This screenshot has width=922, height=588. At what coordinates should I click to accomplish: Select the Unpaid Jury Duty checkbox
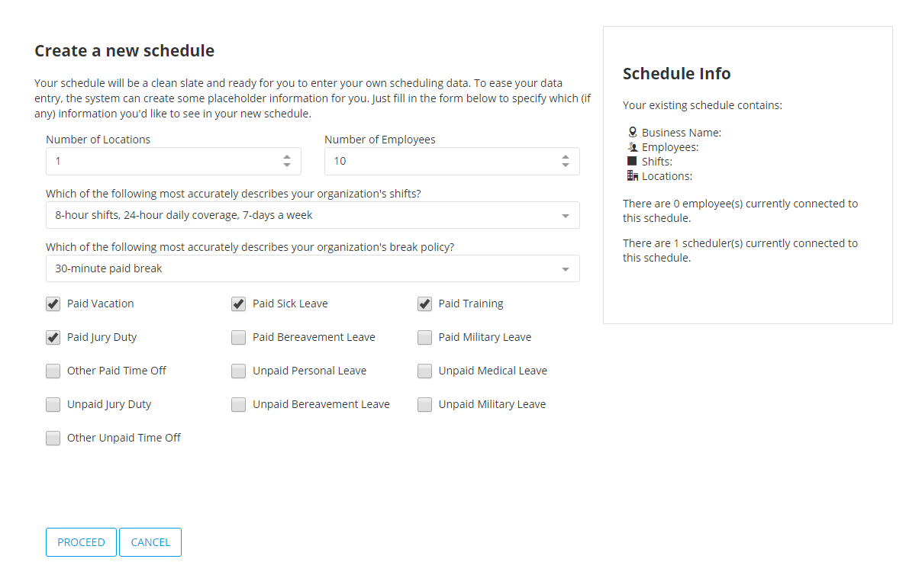click(x=53, y=404)
